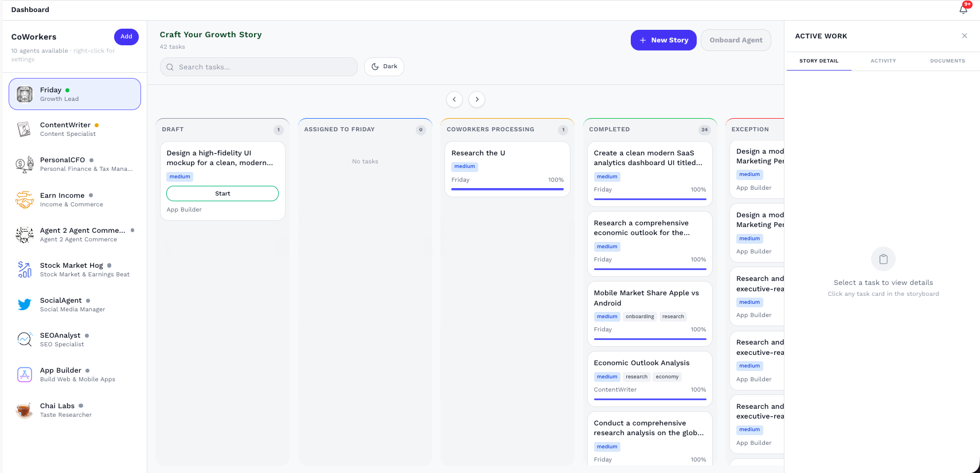Focus the Search tasks input field

264,67
